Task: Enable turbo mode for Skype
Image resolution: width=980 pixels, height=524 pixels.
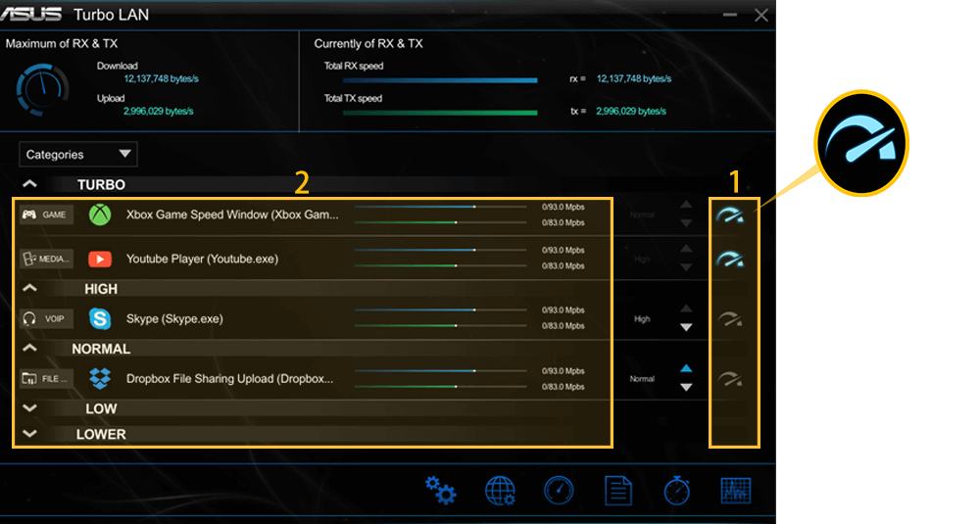Action: click(x=730, y=319)
